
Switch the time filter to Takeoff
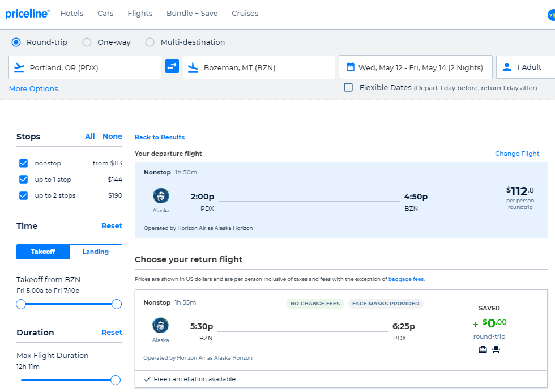click(43, 252)
